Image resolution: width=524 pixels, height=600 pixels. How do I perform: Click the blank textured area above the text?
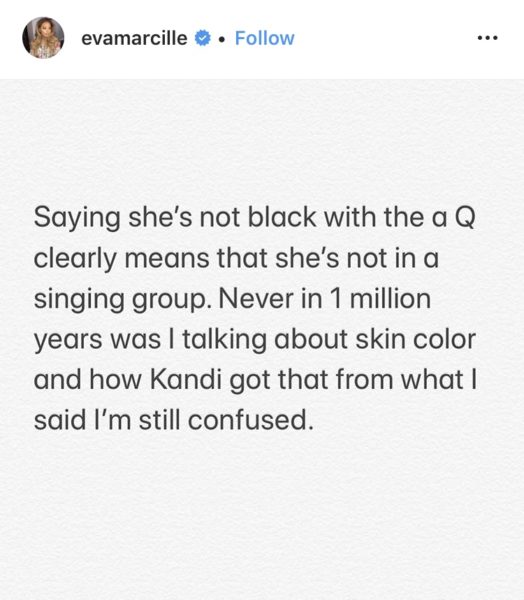click(x=262, y=140)
